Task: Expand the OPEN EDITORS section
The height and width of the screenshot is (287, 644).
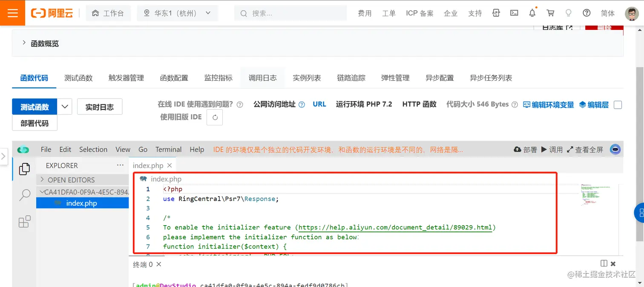Action: pyautogui.click(x=83, y=180)
